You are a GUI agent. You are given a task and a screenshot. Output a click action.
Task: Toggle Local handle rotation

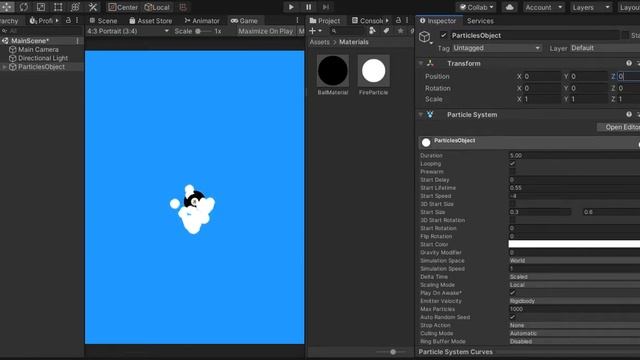click(157, 7)
